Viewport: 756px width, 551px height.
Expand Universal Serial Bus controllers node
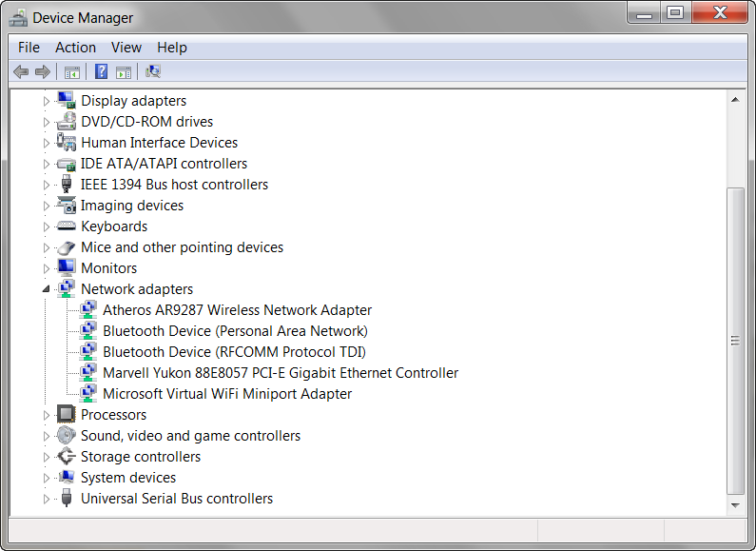click(x=47, y=499)
